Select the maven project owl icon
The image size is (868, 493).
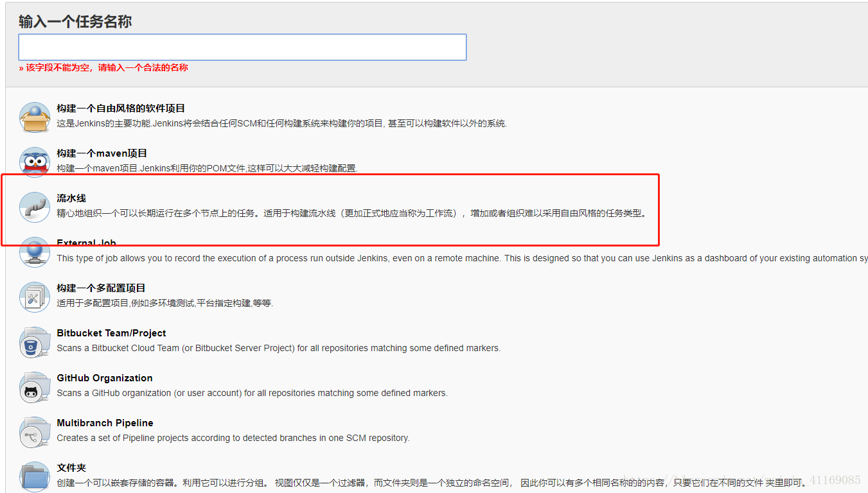[x=34, y=162]
